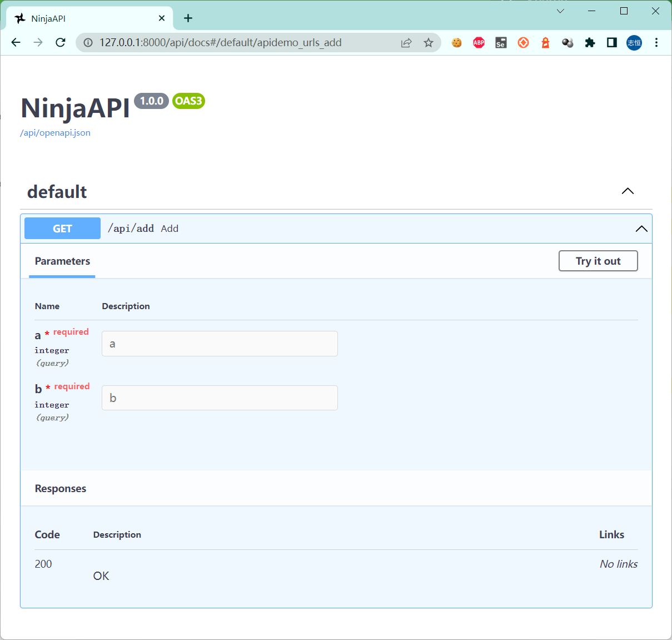Open Chrome's three-dot menu
Screen dimensions: 672x640
[x=656, y=42]
